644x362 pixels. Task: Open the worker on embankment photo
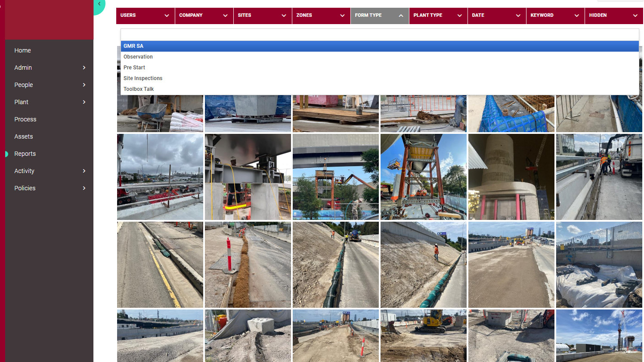pos(424,265)
